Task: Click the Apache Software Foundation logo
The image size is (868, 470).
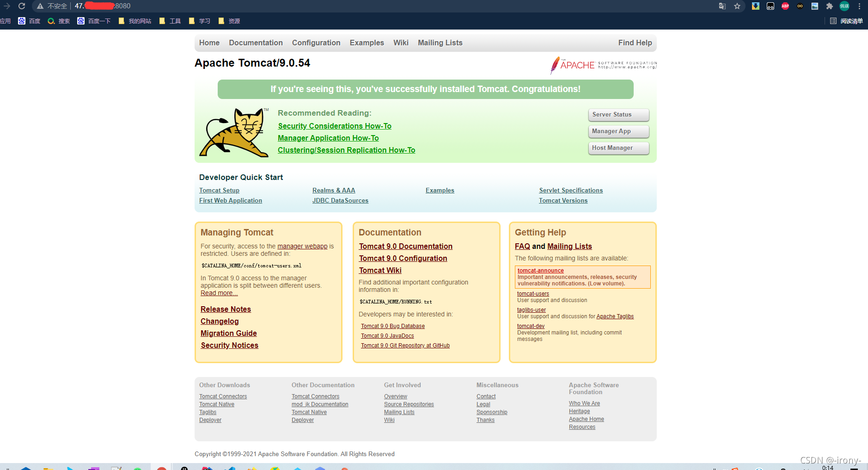Action: (x=603, y=65)
